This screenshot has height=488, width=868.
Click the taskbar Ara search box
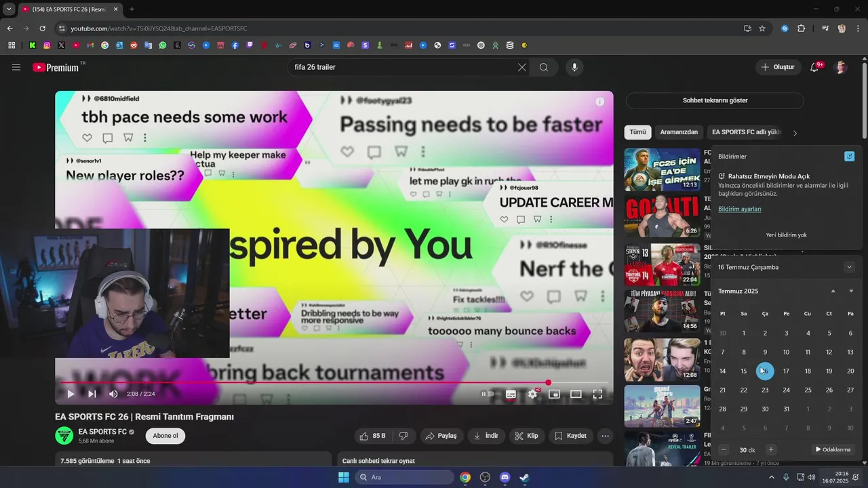[x=405, y=477]
